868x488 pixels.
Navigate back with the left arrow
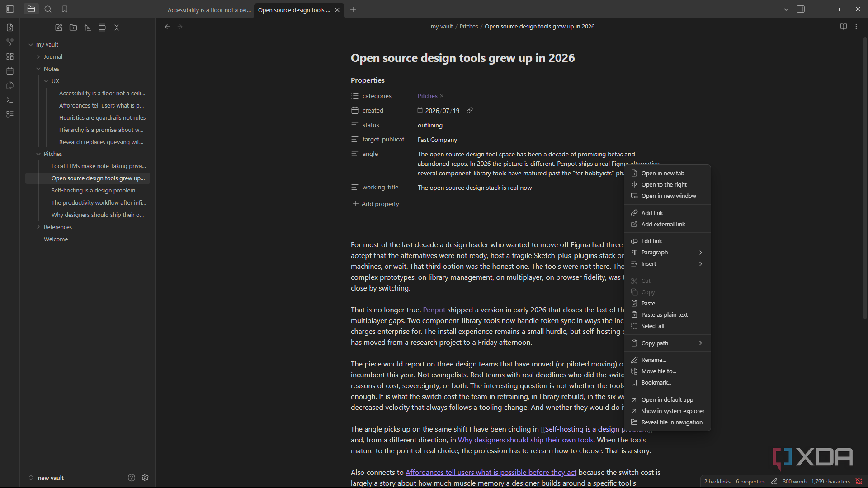pyautogui.click(x=167, y=27)
